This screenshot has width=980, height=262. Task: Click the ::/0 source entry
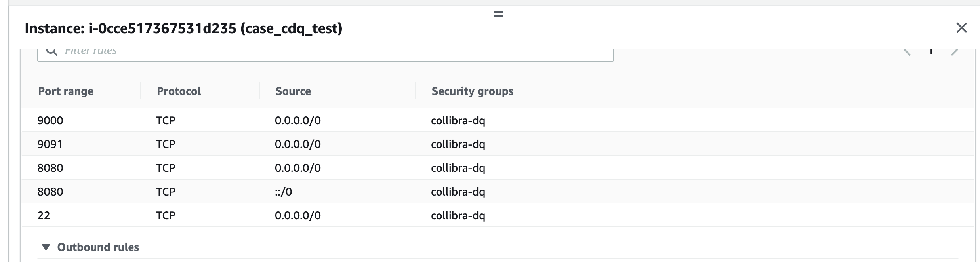pos(283,192)
